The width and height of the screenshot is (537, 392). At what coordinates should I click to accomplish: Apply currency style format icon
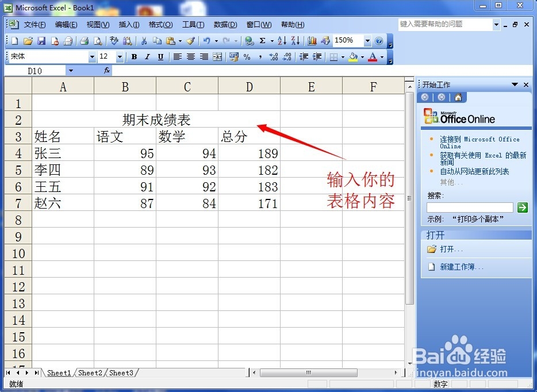click(x=234, y=57)
